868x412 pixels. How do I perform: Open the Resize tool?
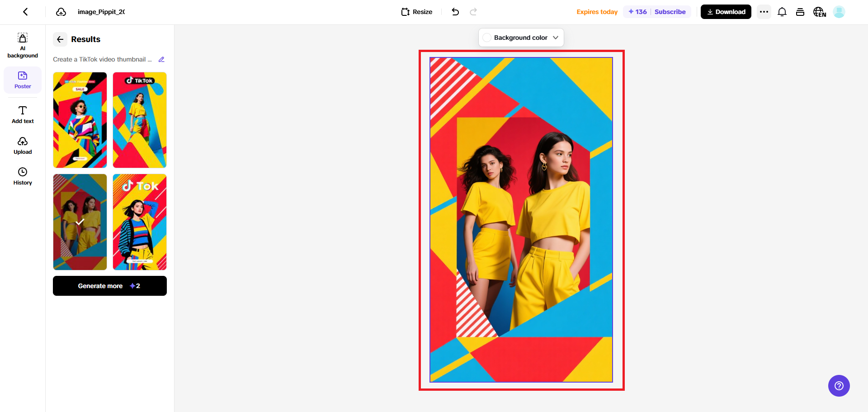coord(416,12)
